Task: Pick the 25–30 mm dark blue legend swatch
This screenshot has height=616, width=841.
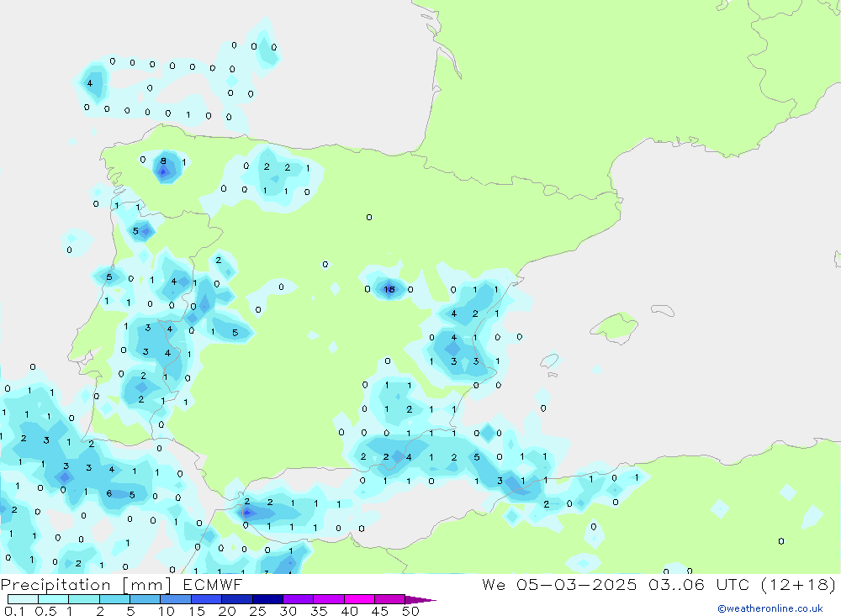Action: point(267,599)
